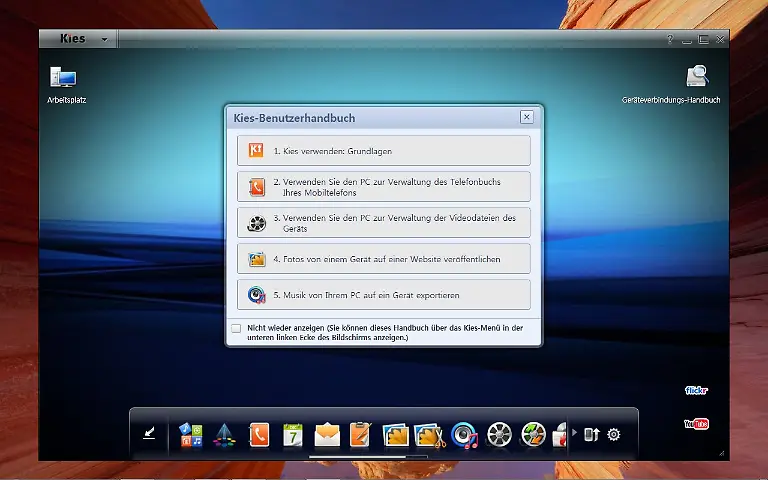The width and height of the screenshot is (768, 480).
Task: Open guide on Telefonbuch management
Action: pyautogui.click(x=384, y=187)
